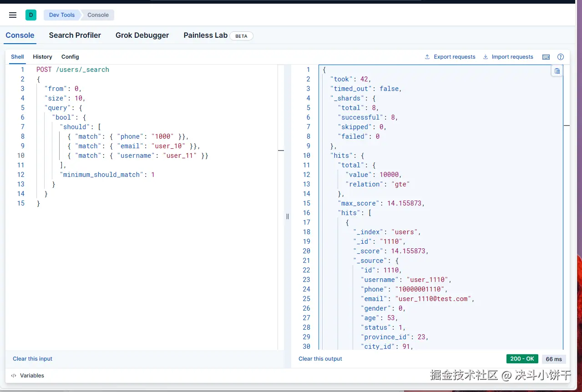Click the "timed_out": false output line

point(366,89)
